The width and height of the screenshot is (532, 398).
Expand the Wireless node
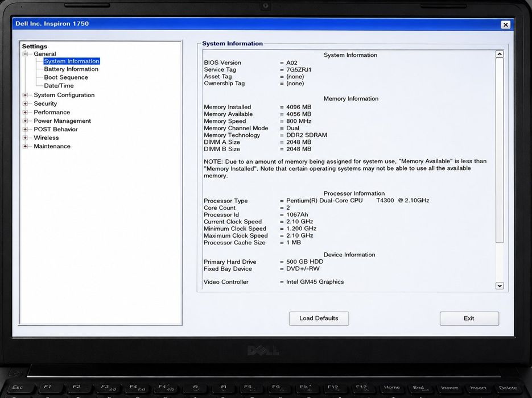point(25,138)
